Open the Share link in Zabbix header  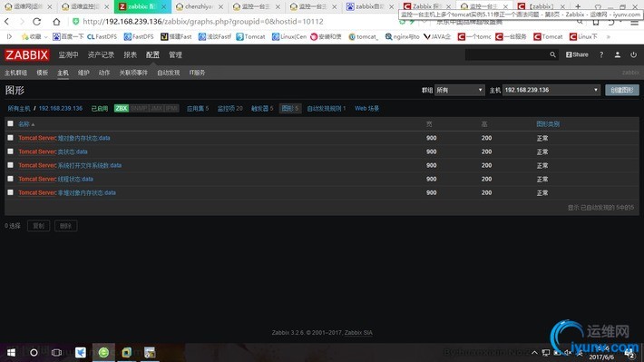coord(577,54)
